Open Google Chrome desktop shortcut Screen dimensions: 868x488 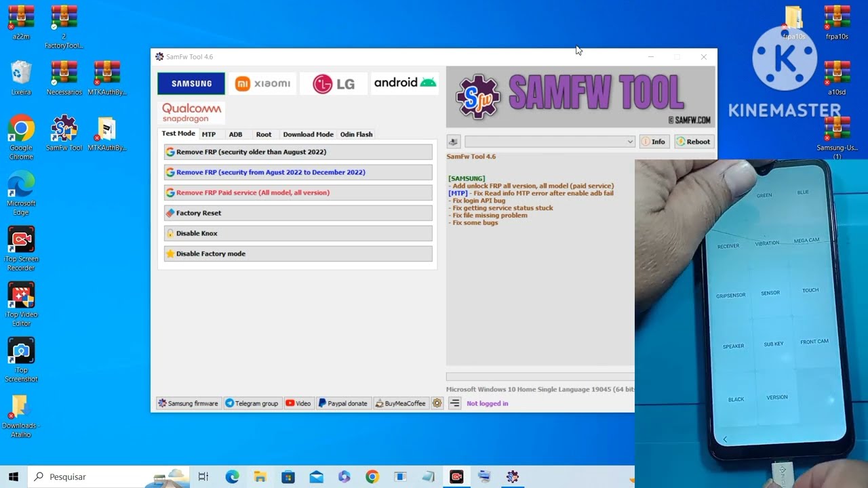(x=21, y=138)
